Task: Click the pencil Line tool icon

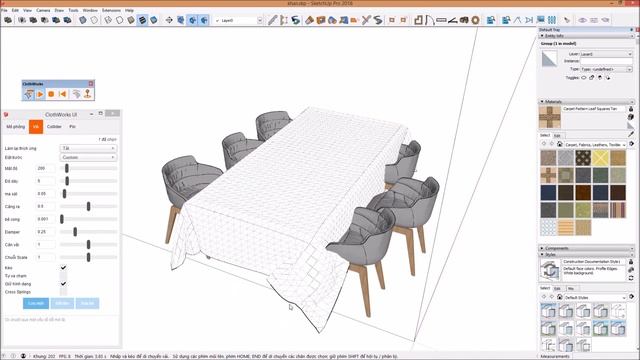Action: pyautogui.click(x=272, y=20)
